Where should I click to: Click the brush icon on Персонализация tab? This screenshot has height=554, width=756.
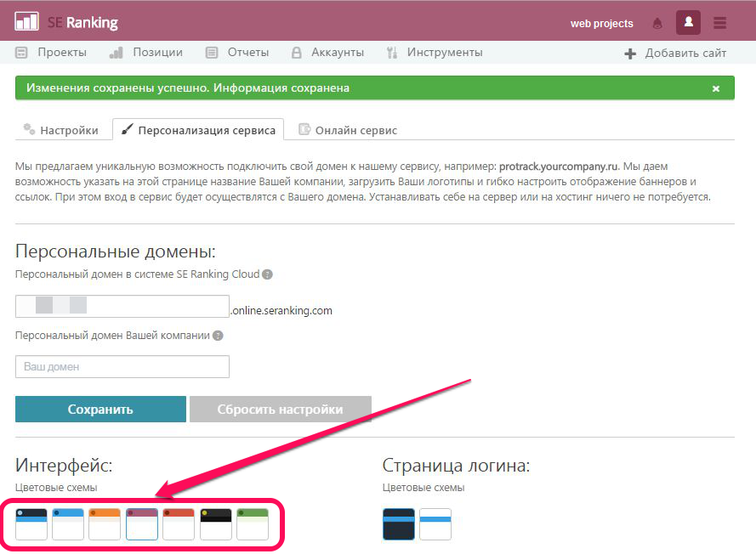(x=127, y=128)
